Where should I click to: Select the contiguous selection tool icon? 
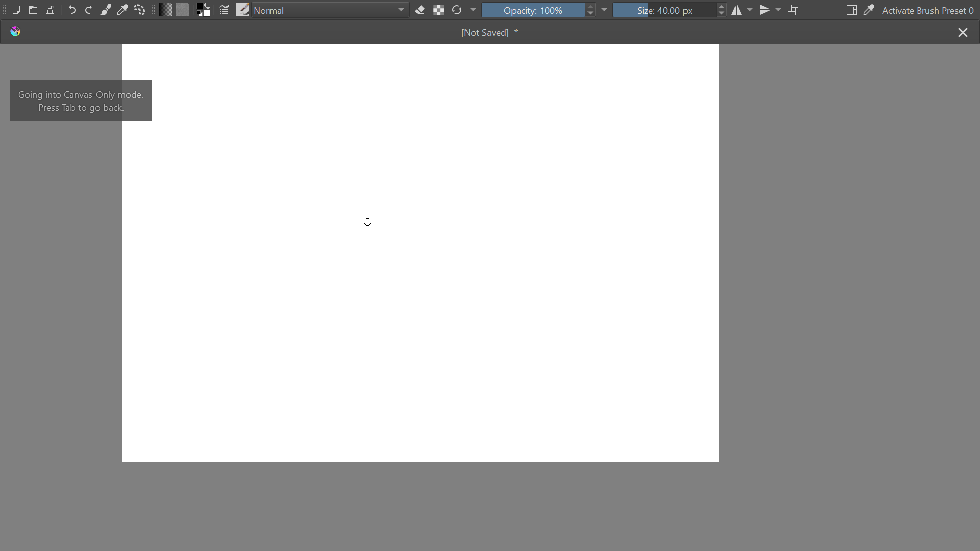pos(139,10)
